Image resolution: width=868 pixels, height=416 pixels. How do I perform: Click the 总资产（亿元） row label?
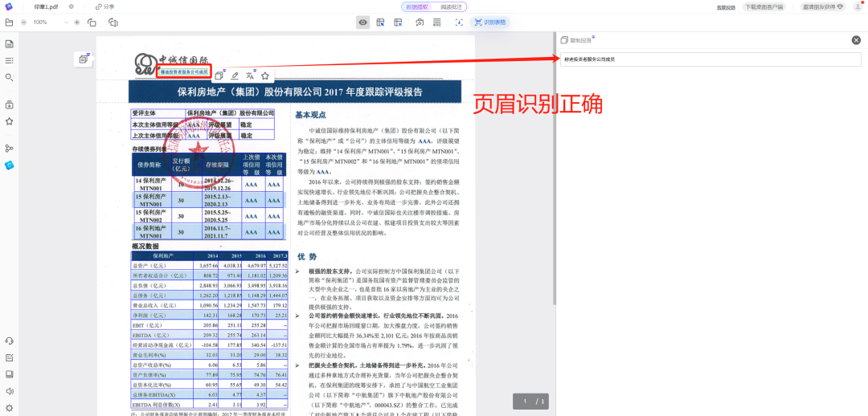[151, 266]
